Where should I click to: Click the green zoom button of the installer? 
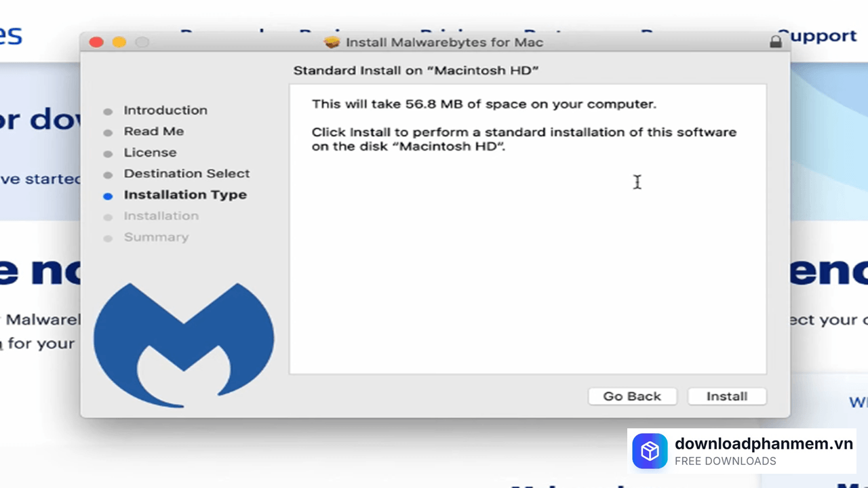(x=142, y=42)
